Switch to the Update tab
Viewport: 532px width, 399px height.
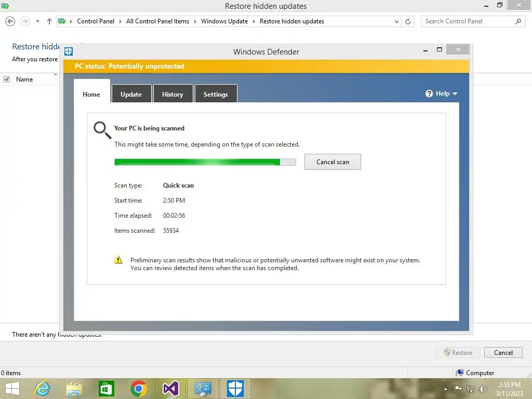point(131,94)
